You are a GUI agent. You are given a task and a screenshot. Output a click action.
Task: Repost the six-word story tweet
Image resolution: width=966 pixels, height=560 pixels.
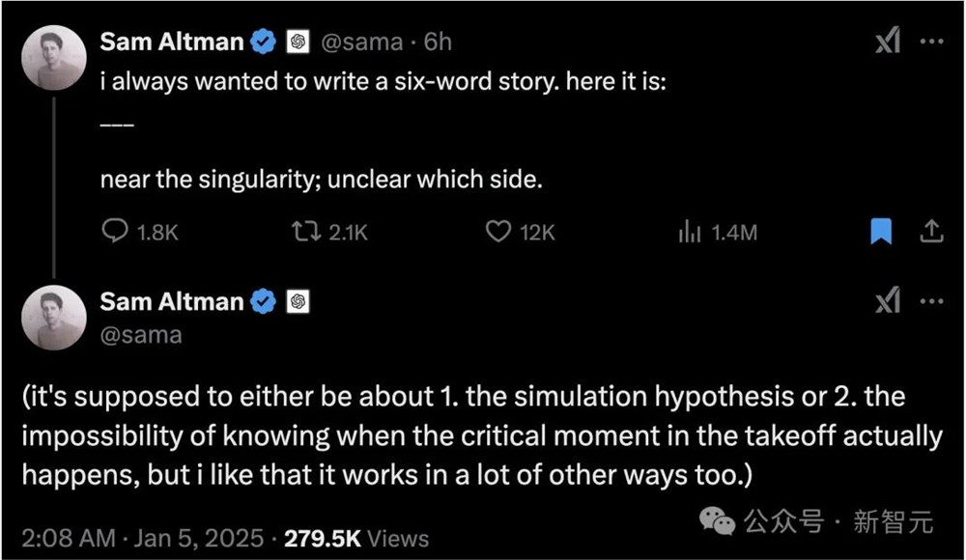[305, 232]
